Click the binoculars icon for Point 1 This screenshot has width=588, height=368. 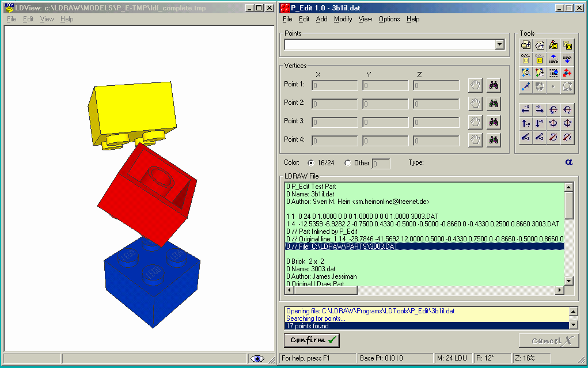pyautogui.click(x=494, y=85)
